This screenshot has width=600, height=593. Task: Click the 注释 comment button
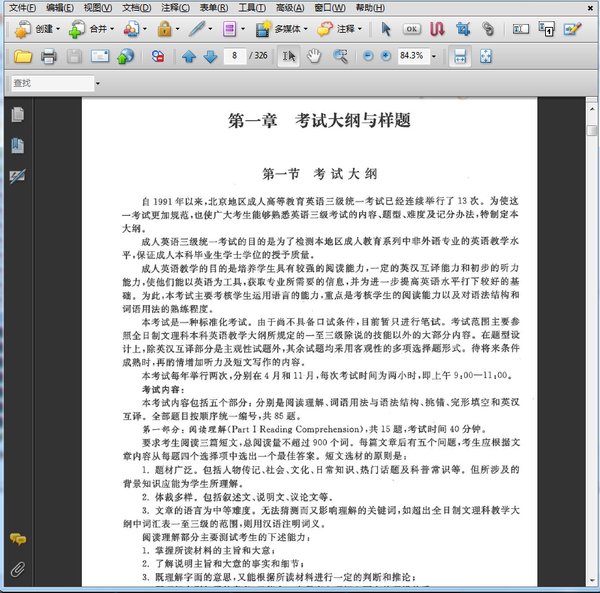click(336, 29)
